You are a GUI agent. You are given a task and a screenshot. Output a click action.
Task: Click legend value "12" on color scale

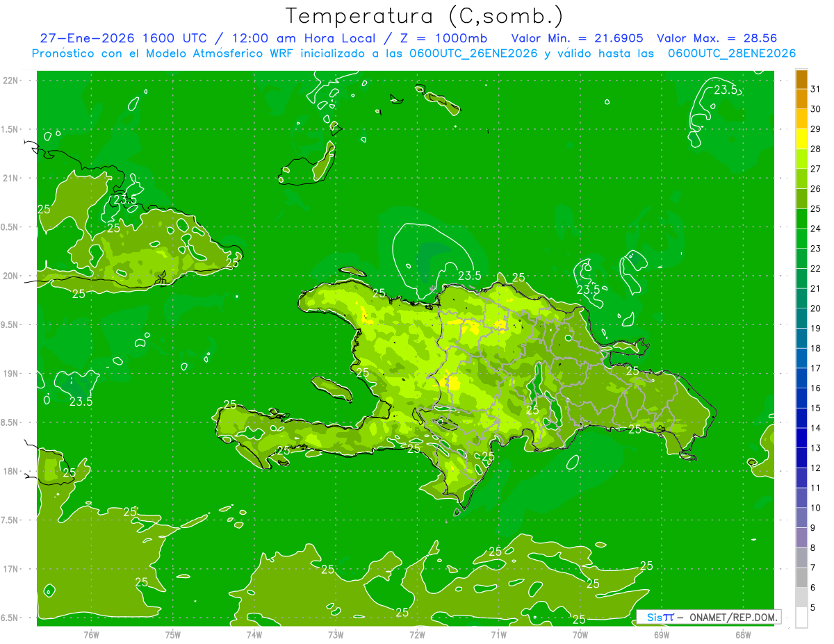(815, 468)
